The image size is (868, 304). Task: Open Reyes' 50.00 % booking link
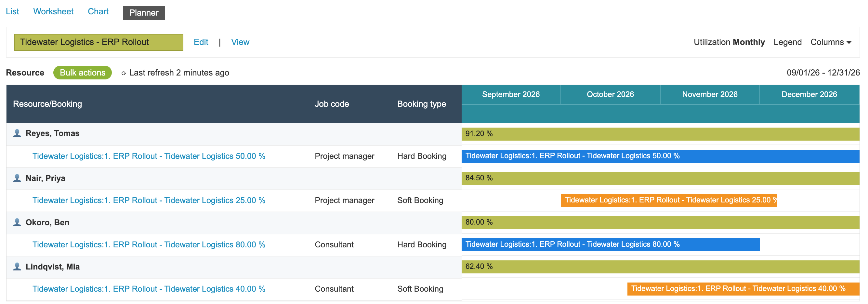pyautogui.click(x=149, y=156)
